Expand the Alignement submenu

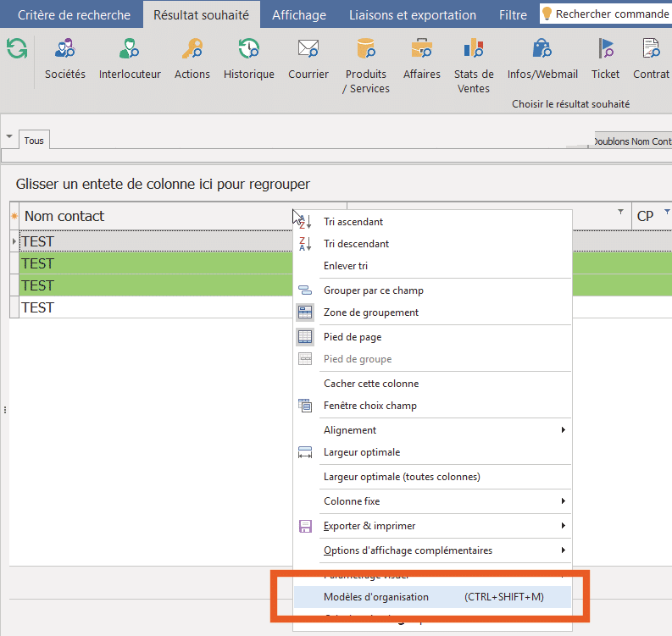(x=432, y=430)
